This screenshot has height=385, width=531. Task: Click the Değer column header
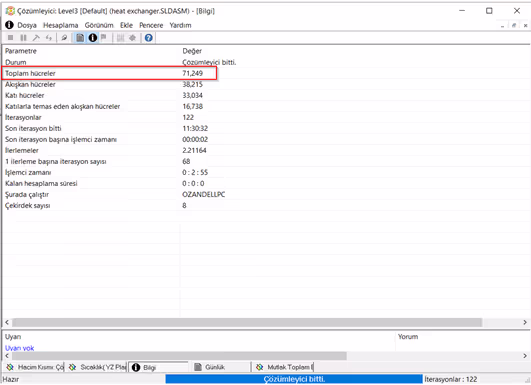192,51
